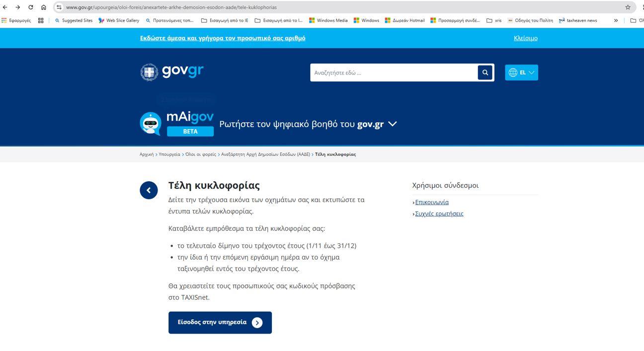
Task: Open the Επικοινωνία link
Action: [x=432, y=202]
